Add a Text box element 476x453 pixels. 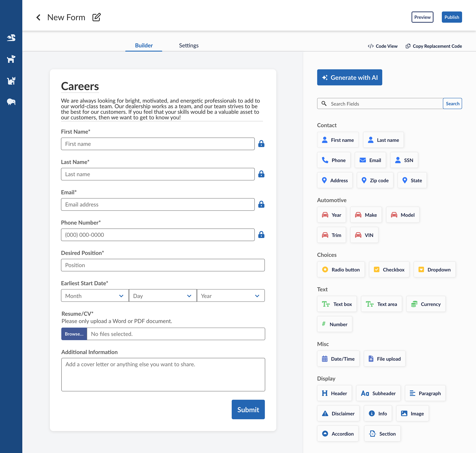click(x=337, y=304)
